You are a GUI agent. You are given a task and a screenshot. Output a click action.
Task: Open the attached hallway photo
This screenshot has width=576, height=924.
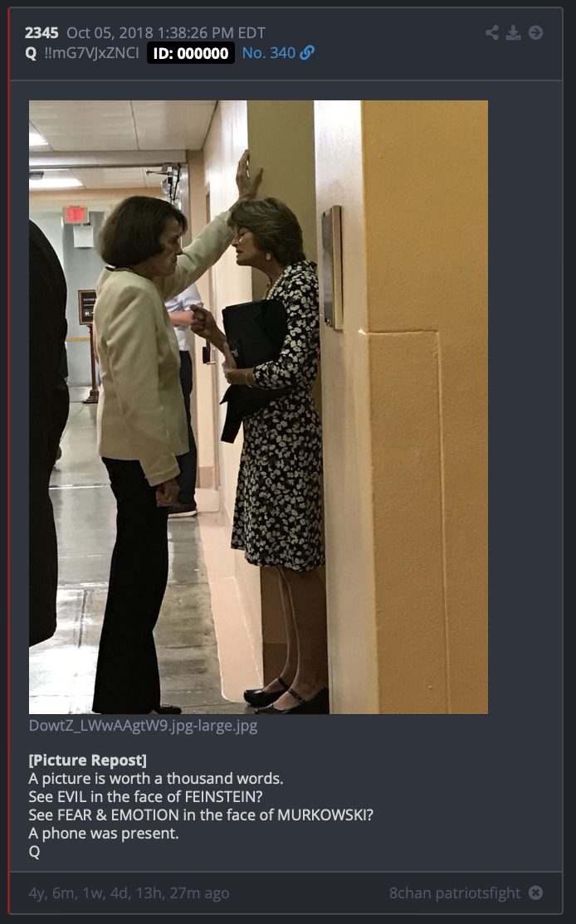click(258, 407)
